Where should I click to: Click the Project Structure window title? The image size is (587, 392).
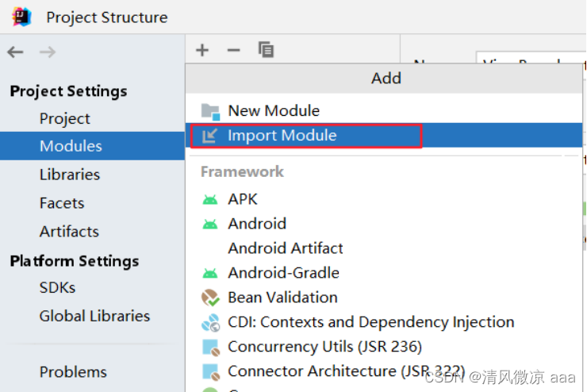[107, 17]
